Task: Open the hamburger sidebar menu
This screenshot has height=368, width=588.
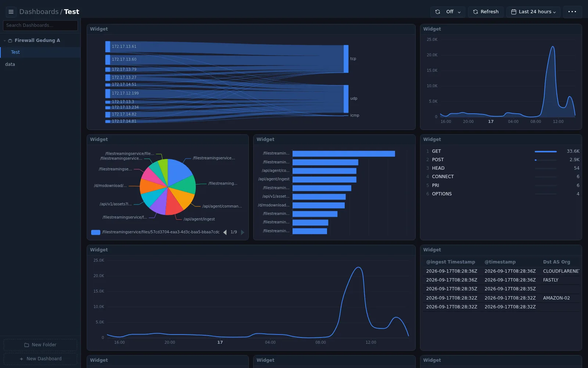Action: [x=11, y=12]
